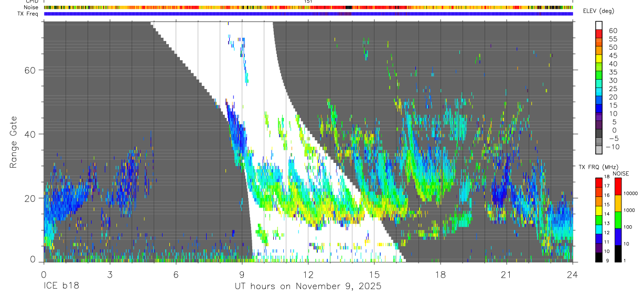
Task: Click the blue TX Freq strip bar
Action: pyautogui.click(x=308, y=14)
